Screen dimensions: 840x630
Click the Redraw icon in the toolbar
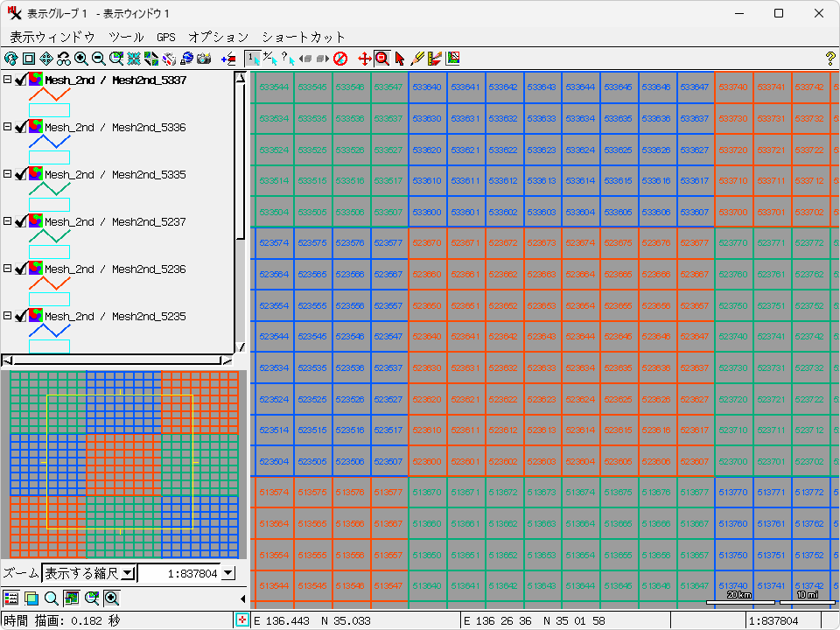[10, 59]
